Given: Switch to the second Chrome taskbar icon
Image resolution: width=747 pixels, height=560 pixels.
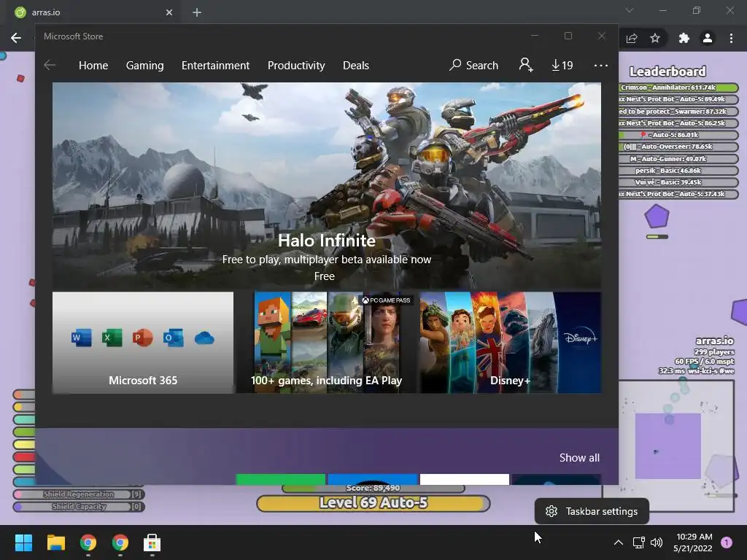Looking at the screenshot, I should [120, 542].
